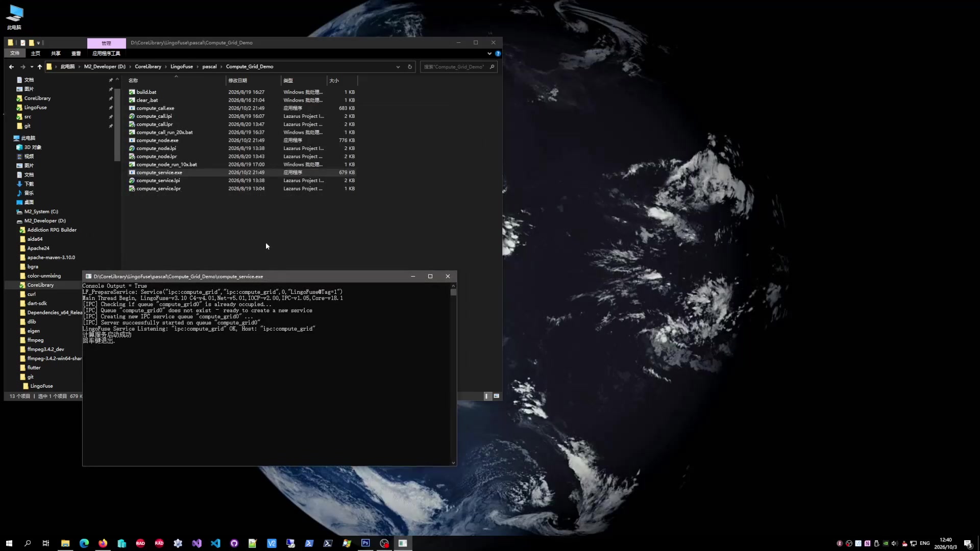Screen dimensions: 980x551
Task: Open CoreLibrary quick access item
Action: [x=37, y=98]
